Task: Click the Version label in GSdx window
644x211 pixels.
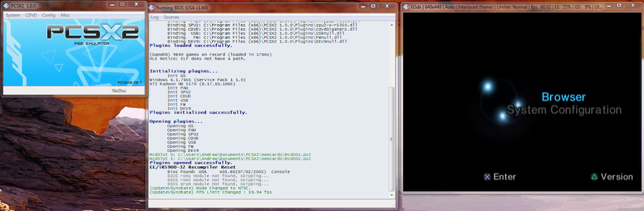Action: pos(617,177)
